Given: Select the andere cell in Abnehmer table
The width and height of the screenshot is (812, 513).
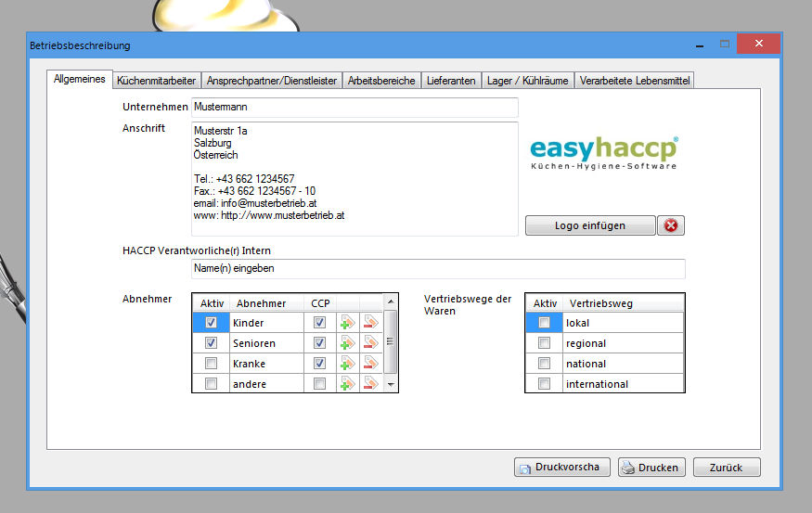Looking at the screenshot, I should point(266,383).
